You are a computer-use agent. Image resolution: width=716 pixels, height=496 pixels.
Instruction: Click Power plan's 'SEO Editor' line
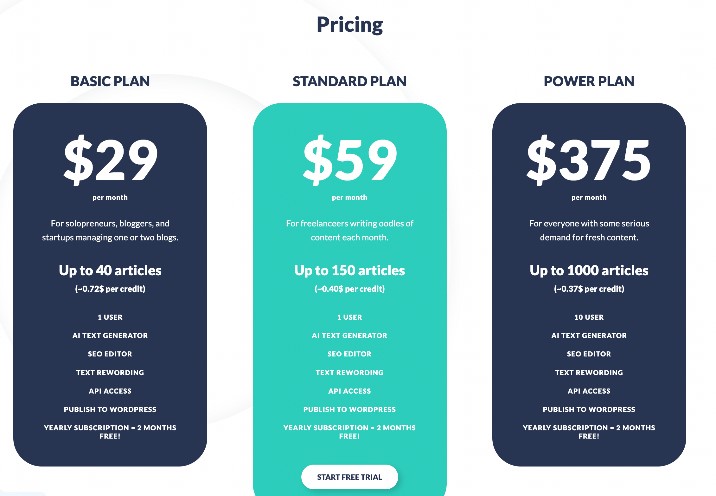tap(589, 354)
